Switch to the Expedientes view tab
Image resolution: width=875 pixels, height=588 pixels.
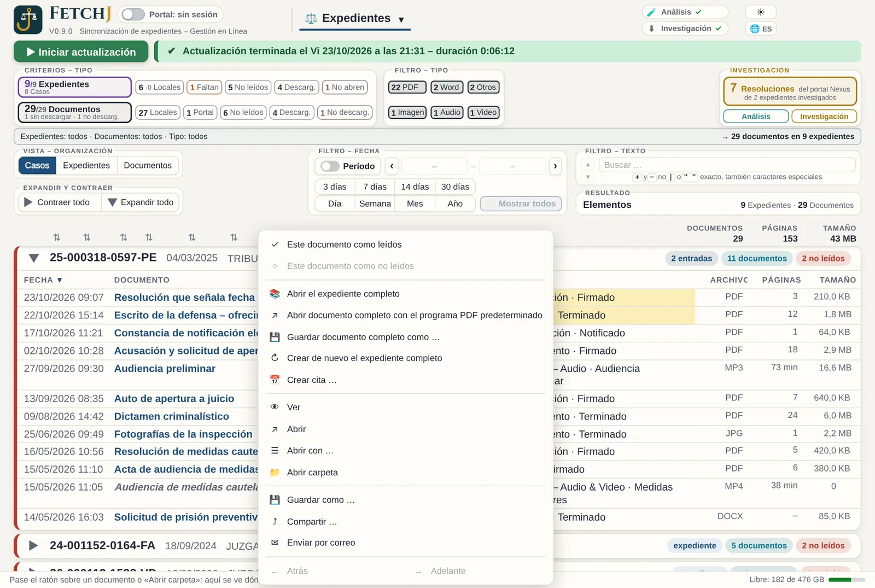(x=86, y=166)
